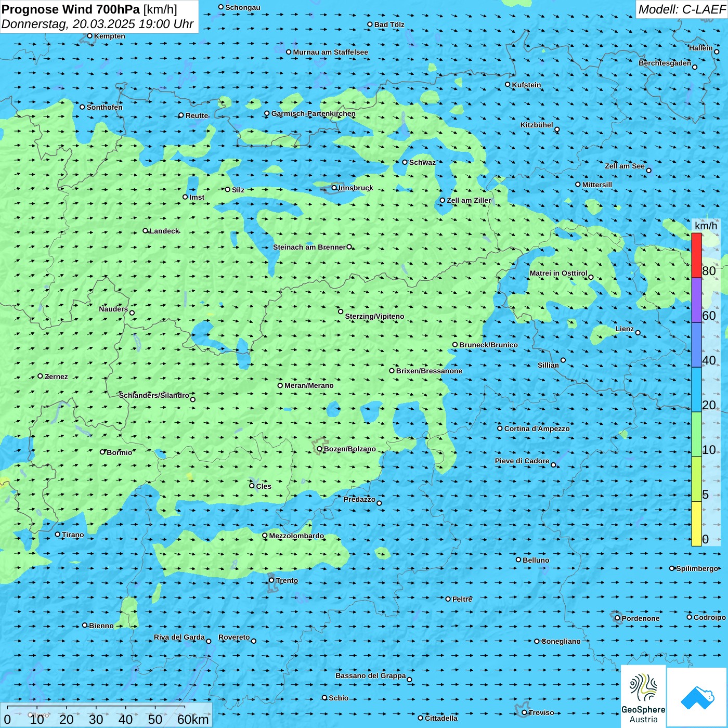Select the Bad Tölz city label
The width and height of the screenshot is (728, 728).
click(389, 24)
